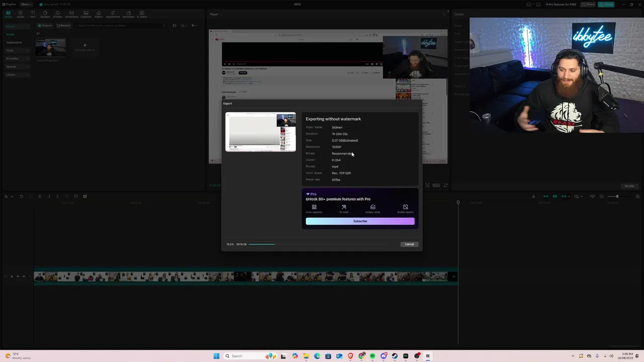Select the AI tools Pro feature icon
This screenshot has width=644, height=362.
pos(344,209)
